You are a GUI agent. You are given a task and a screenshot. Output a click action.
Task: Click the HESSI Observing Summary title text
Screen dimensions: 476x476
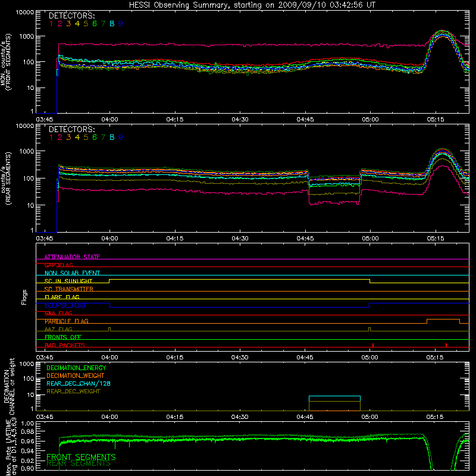click(252, 5)
